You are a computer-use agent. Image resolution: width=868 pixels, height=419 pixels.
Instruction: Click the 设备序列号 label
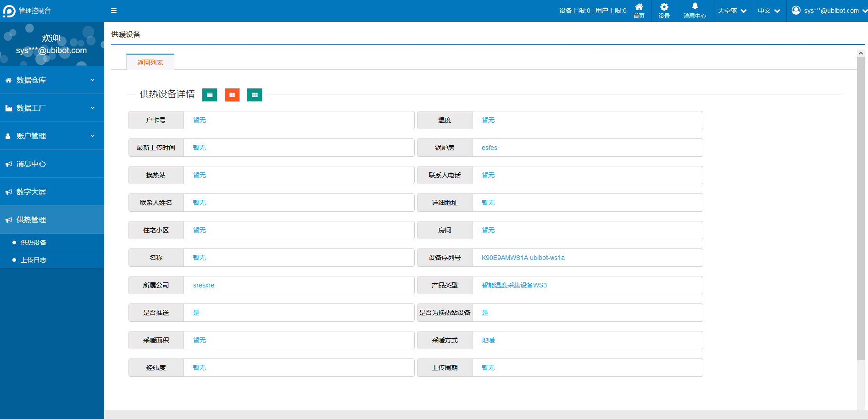click(x=445, y=258)
